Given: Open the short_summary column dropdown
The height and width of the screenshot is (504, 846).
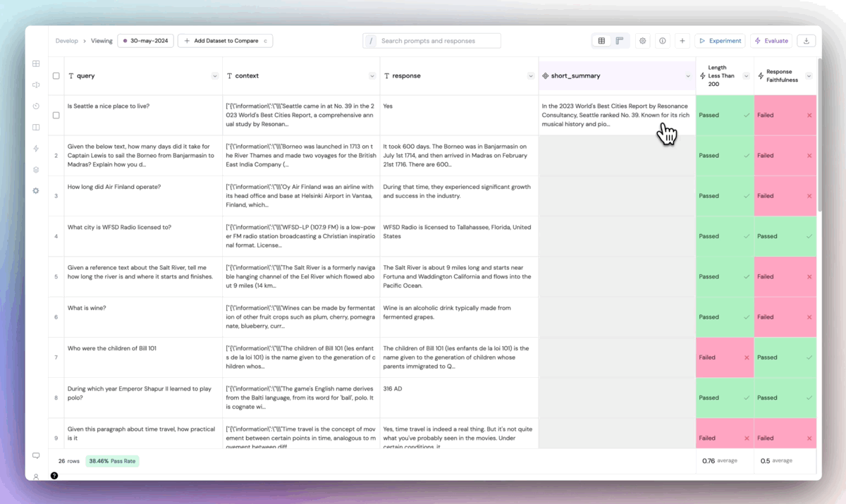Looking at the screenshot, I should coord(688,76).
